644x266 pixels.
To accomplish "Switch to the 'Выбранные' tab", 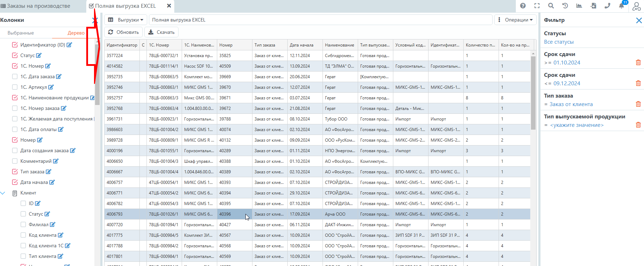I will point(21,33).
